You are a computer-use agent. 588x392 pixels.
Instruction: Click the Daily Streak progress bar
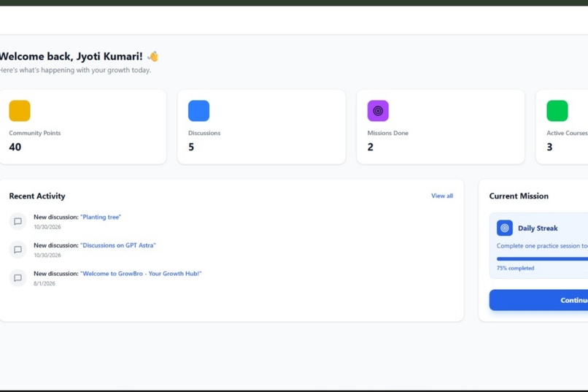coord(542,259)
